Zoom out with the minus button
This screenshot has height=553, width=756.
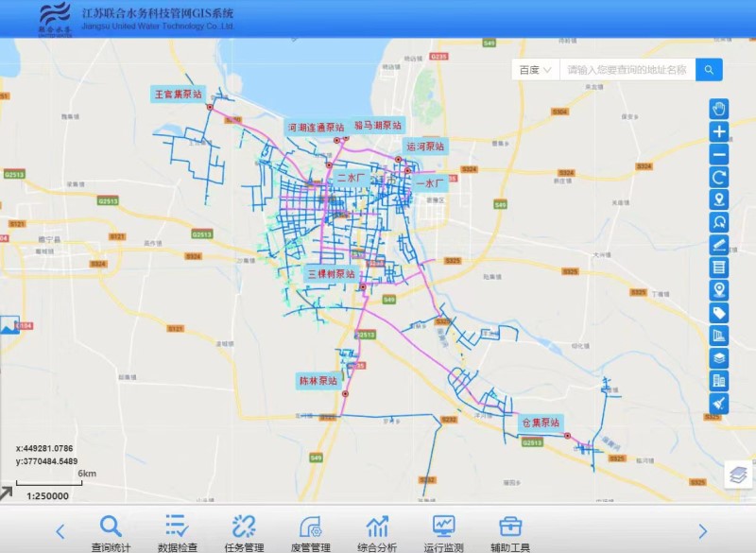[718, 155]
